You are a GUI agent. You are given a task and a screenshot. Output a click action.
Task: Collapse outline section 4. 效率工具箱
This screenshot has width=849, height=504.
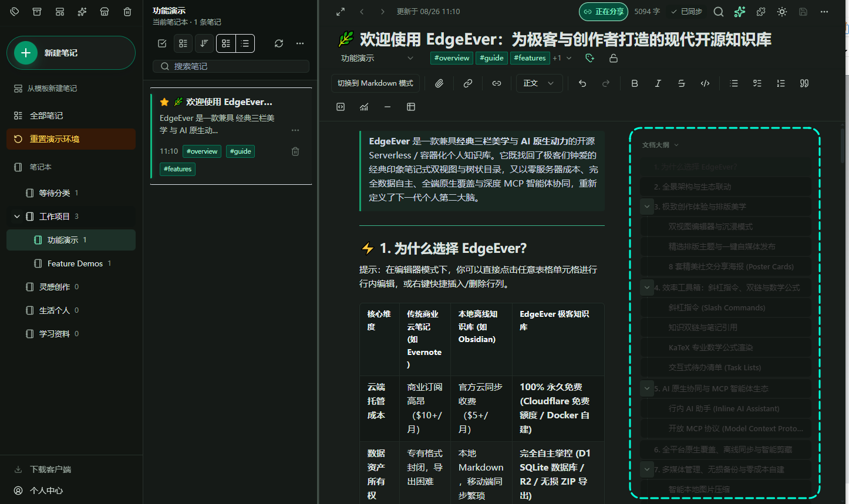click(x=647, y=287)
